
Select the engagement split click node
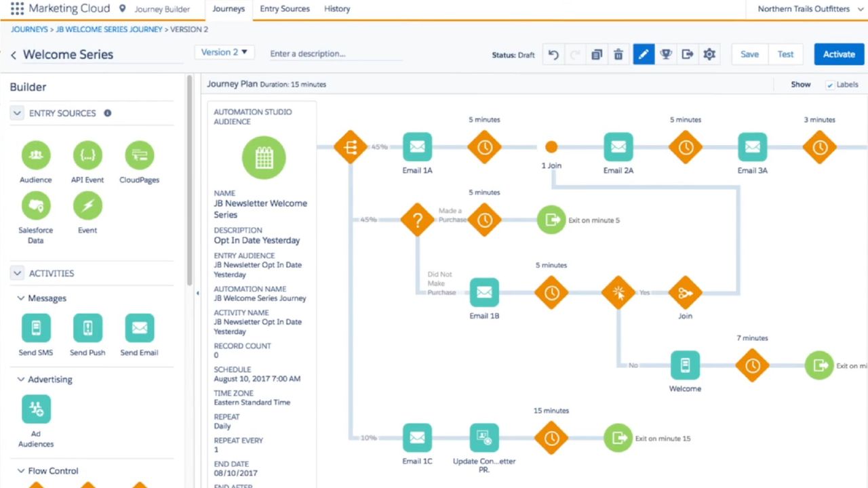pos(618,292)
